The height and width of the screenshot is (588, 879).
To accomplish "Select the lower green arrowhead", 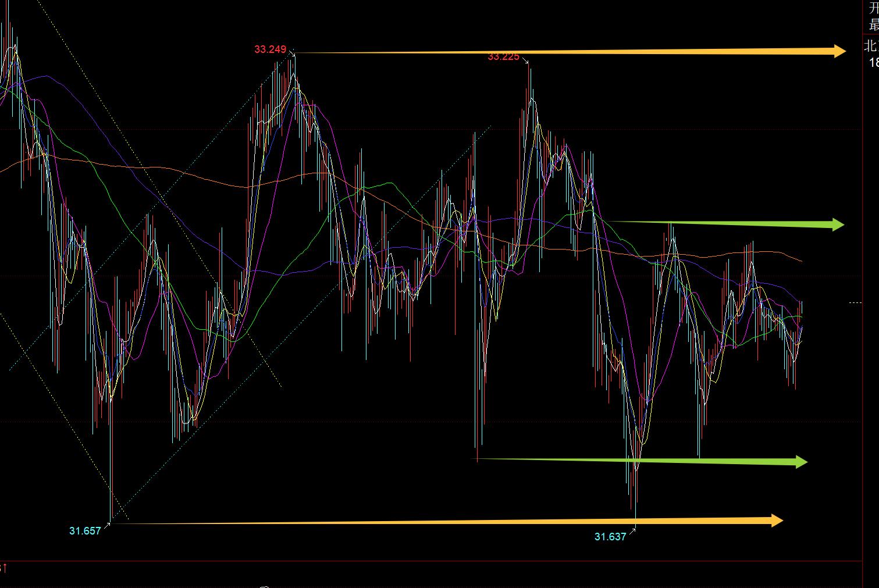I will 801,462.
